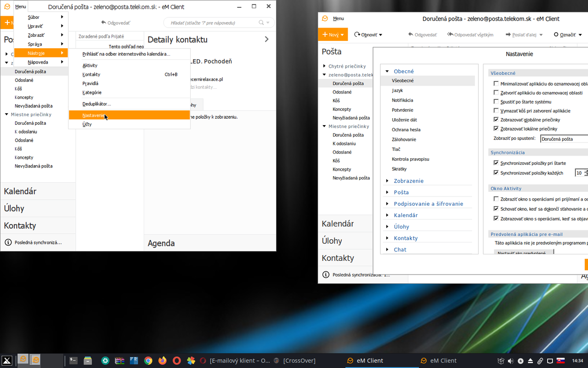Select Kontakty Ctrl+B in the submenu
This screenshot has height=368, width=588.
[x=129, y=75]
